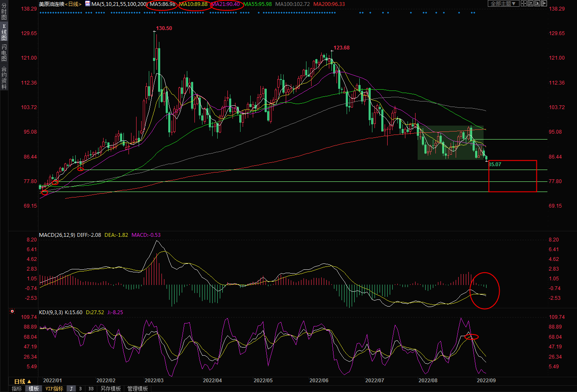Viewport: 577px width, 392px height.
Task: Click the small red circle icon beside KDJ
Action: 12,312
